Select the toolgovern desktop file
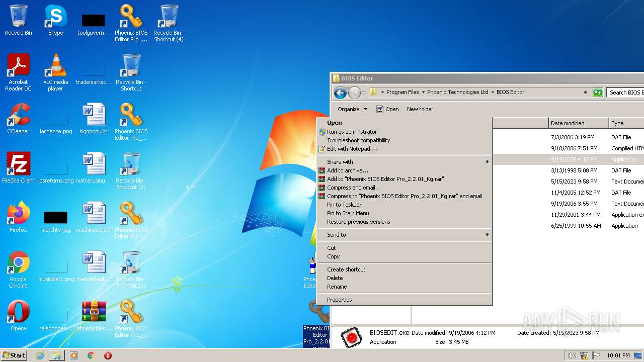Image resolution: width=644 pixels, height=362 pixels. coord(94,23)
